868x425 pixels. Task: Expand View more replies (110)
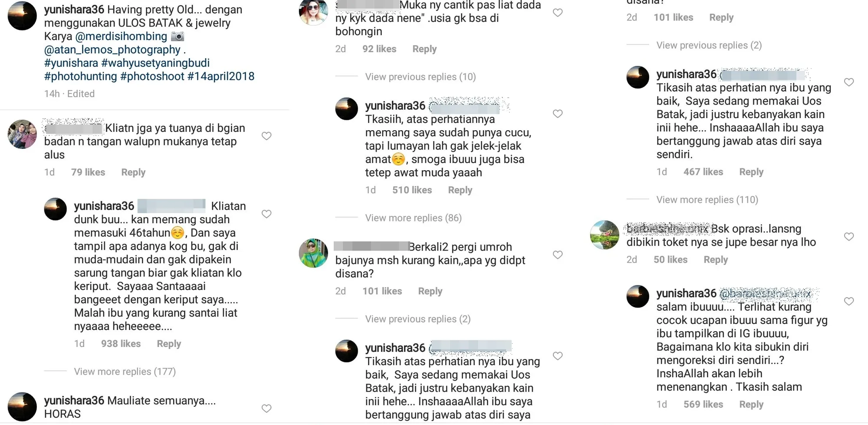(x=707, y=200)
